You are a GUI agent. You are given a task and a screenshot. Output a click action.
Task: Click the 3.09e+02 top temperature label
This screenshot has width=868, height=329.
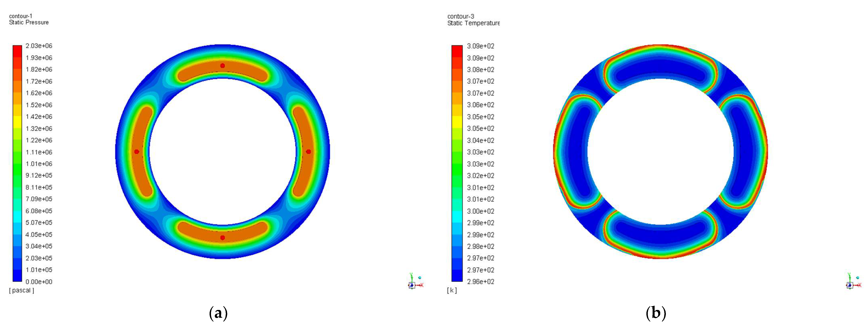[480, 46]
